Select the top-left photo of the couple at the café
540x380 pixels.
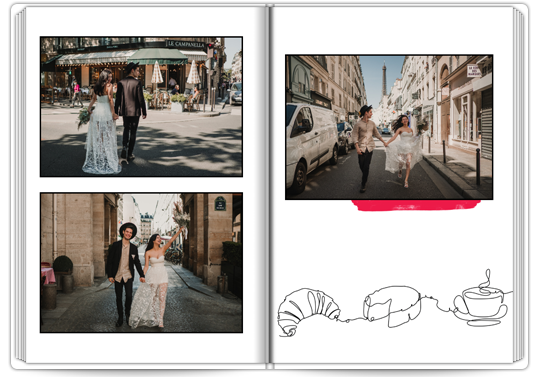[x=141, y=106]
